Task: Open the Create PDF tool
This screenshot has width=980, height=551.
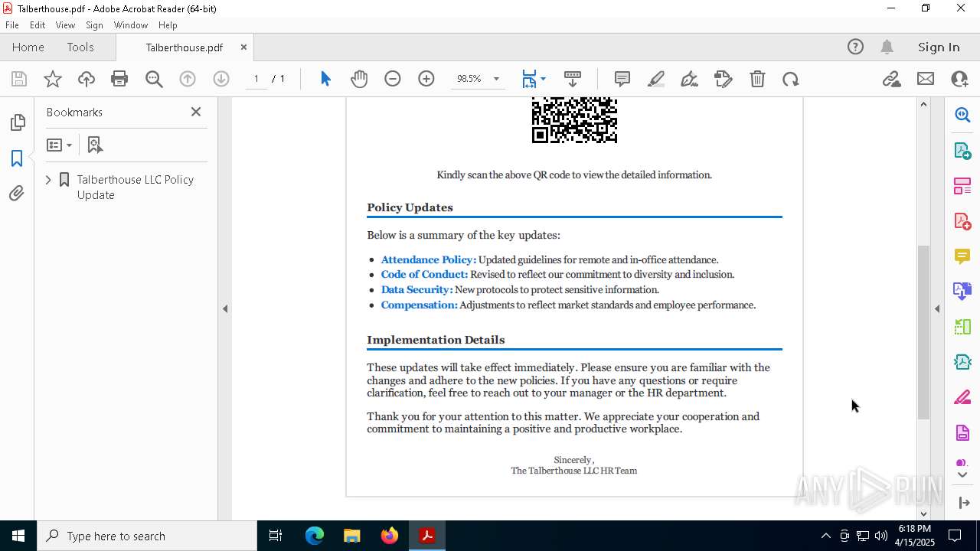Action: (x=962, y=221)
